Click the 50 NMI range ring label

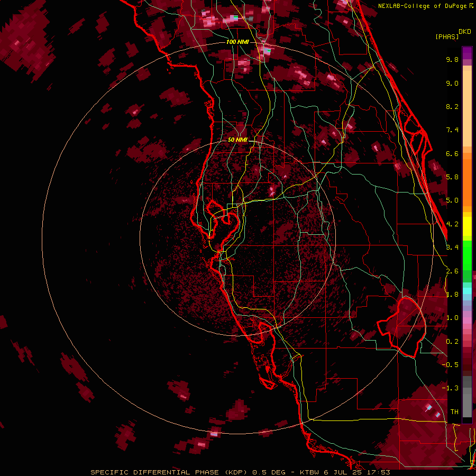tap(237, 140)
